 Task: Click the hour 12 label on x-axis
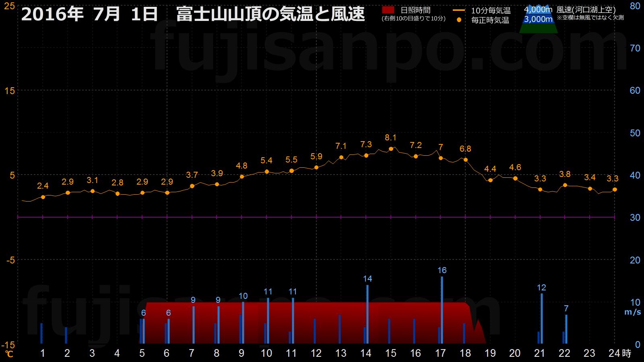[x=316, y=353]
